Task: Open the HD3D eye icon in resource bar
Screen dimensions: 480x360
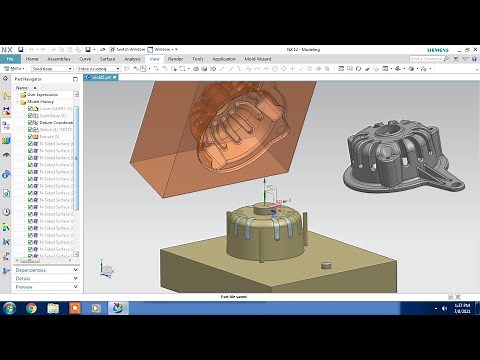Action: [x=6, y=155]
